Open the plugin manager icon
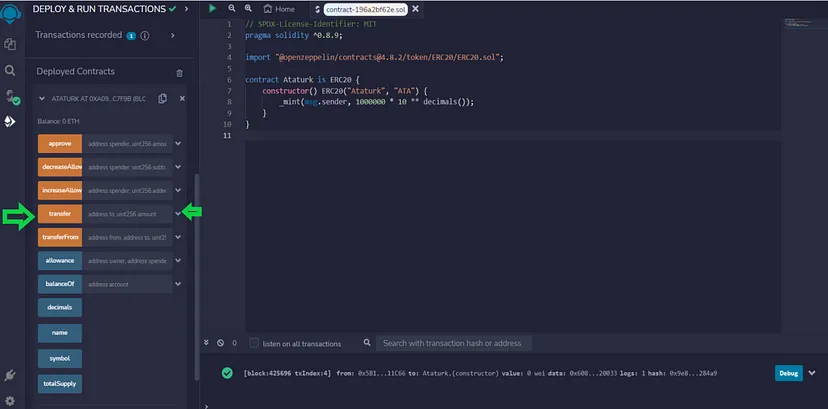The height and width of the screenshot is (409, 828). click(11, 376)
